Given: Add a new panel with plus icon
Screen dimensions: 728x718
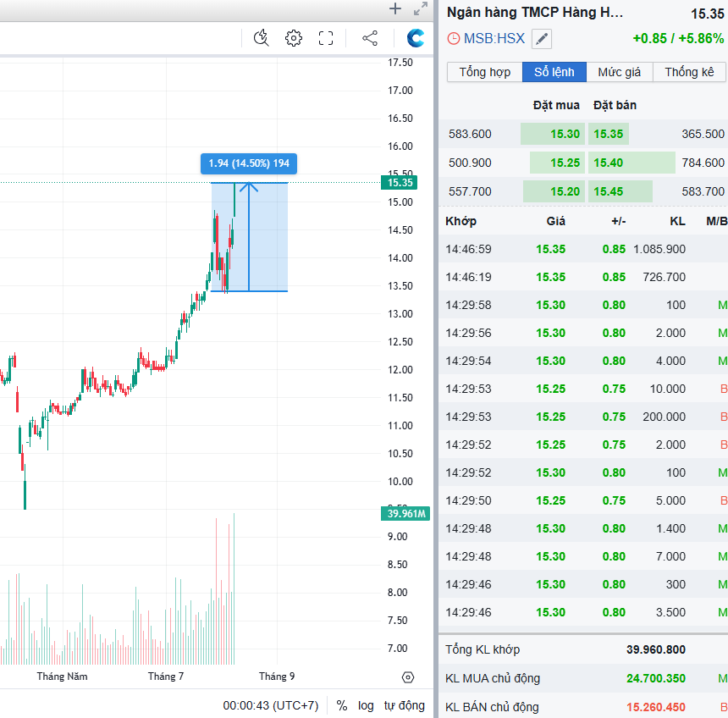Looking at the screenshot, I should pyautogui.click(x=395, y=9).
